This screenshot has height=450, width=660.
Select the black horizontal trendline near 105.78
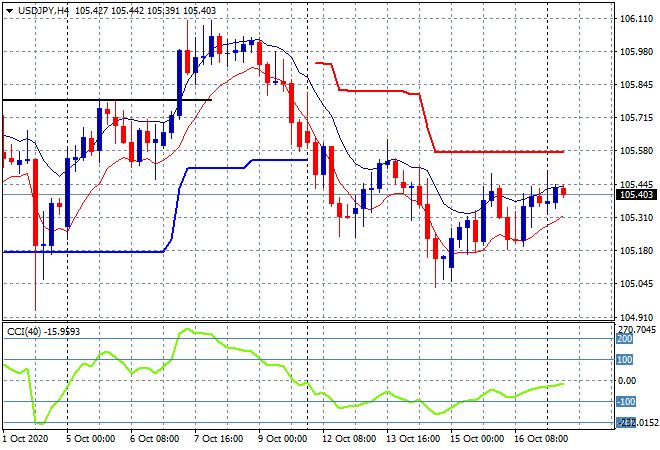tap(107, 100)
